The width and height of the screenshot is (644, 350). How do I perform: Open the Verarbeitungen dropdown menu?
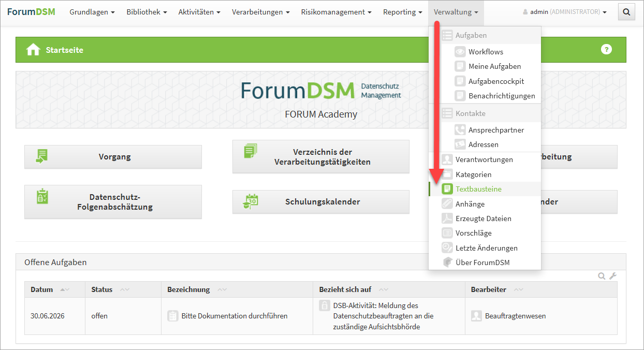pos(261,12)
